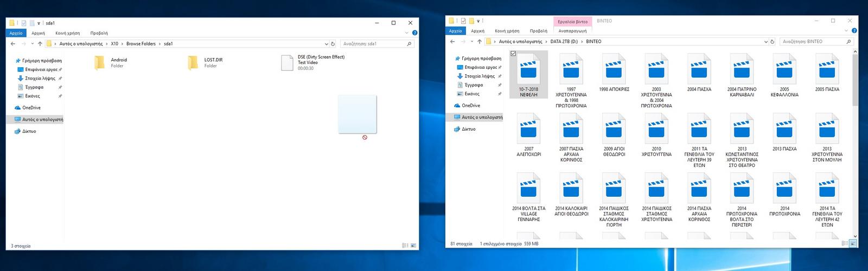Select the 2007 ΑΛΕΠΟΧΩΡΙ video file
868x271 pixels.
529,135
